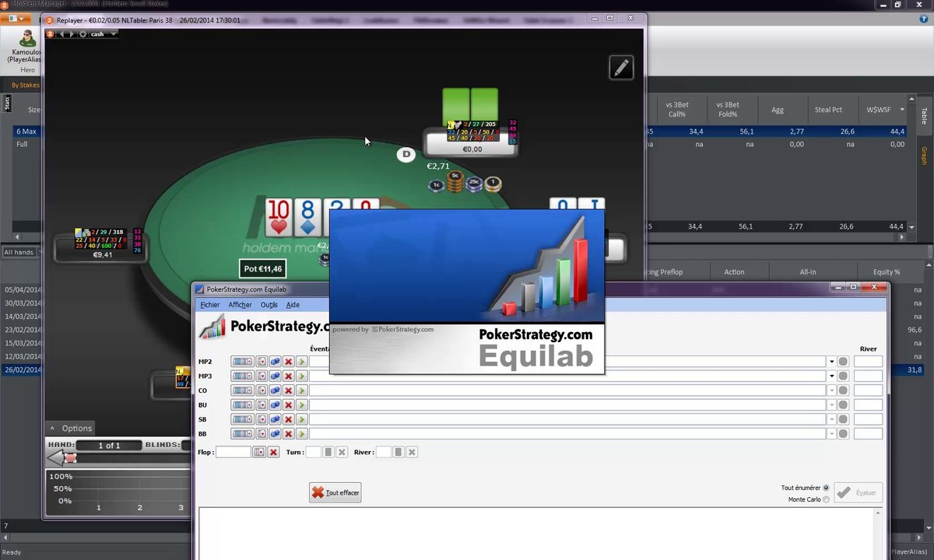Viewport: 934px width, 560px height.
Task: Sort by Steal Pct column header
Action: [828, 110]
